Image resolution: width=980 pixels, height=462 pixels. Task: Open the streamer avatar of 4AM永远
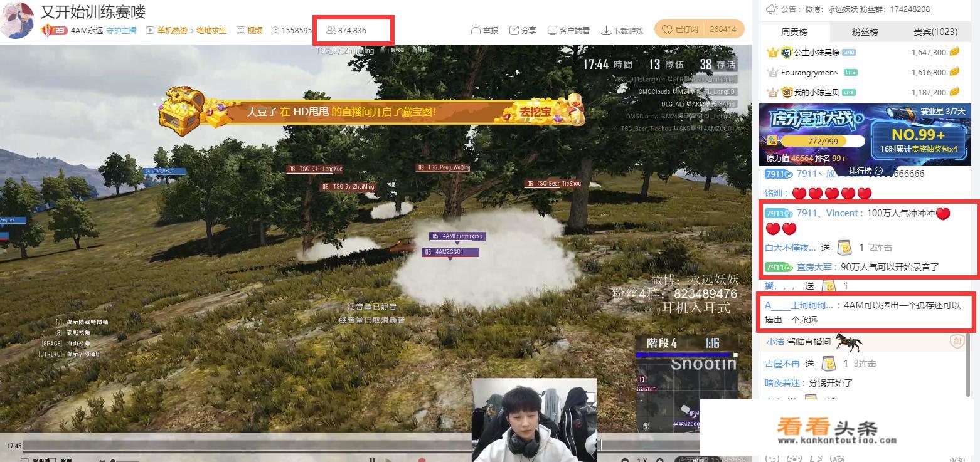16,19
